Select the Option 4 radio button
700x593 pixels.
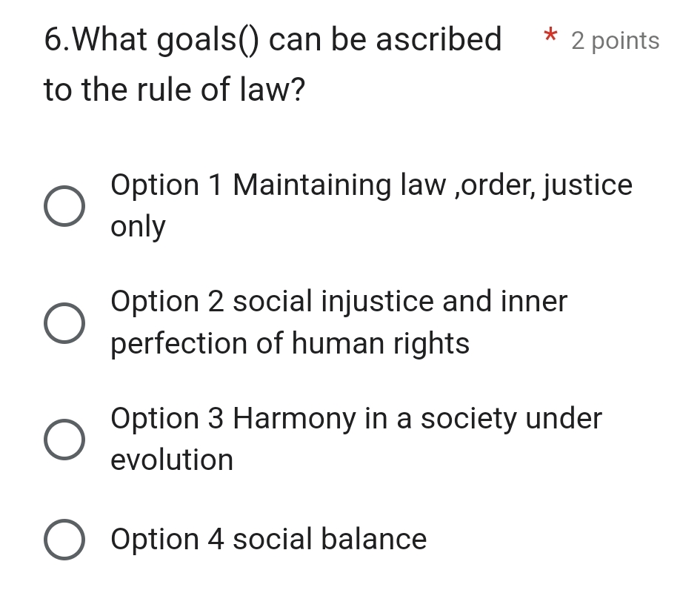(x=65, y=539)
